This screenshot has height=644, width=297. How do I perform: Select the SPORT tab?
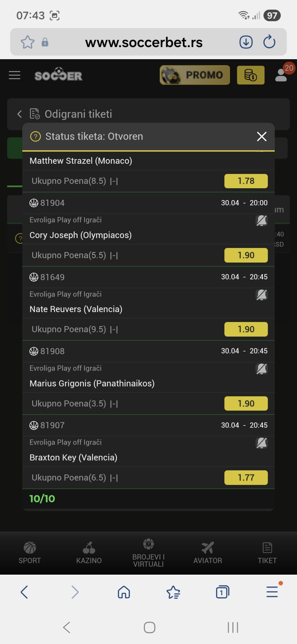click(x=30, y=553)
